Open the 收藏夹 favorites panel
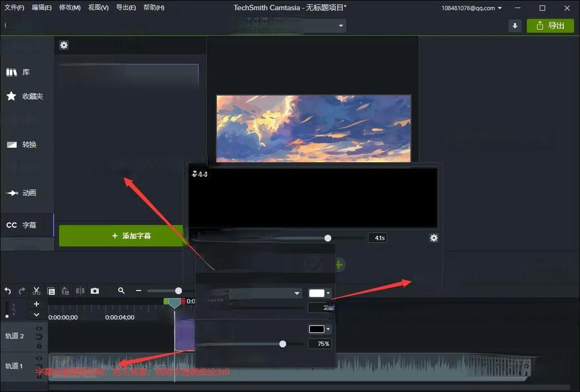Screen dimensions: 580x392 coord(24,96)
